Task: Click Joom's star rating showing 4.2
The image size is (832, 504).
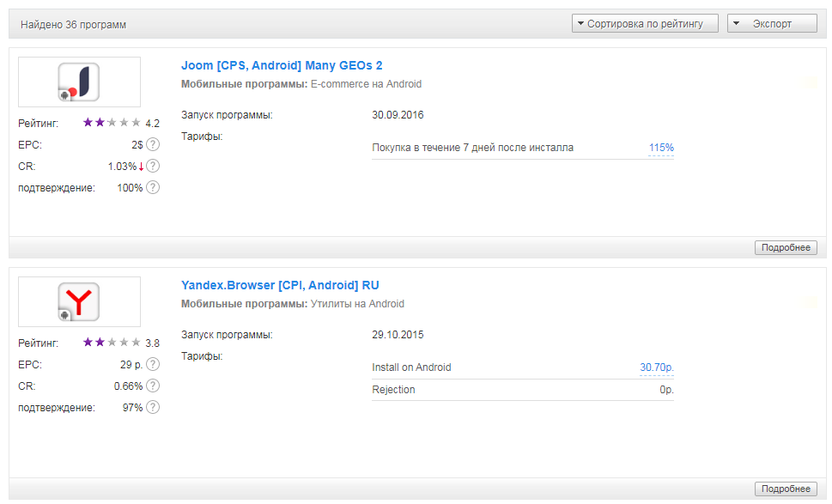Action: coord(112,123)
